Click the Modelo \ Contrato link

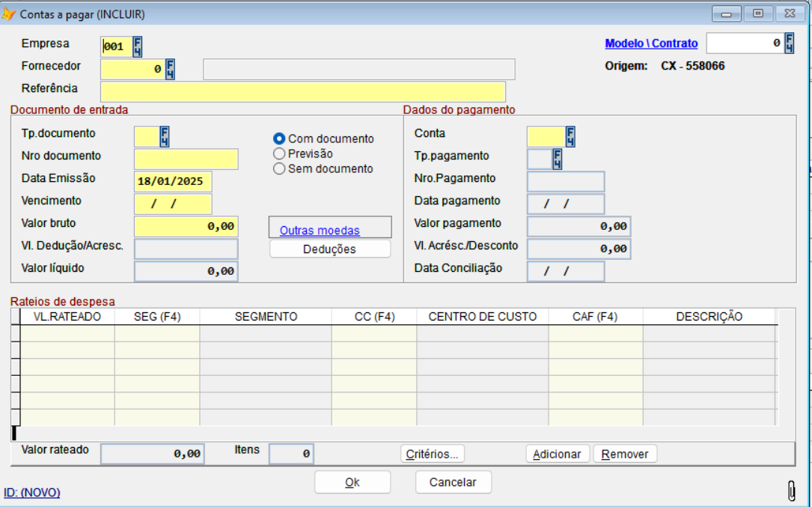pos(651,43)
